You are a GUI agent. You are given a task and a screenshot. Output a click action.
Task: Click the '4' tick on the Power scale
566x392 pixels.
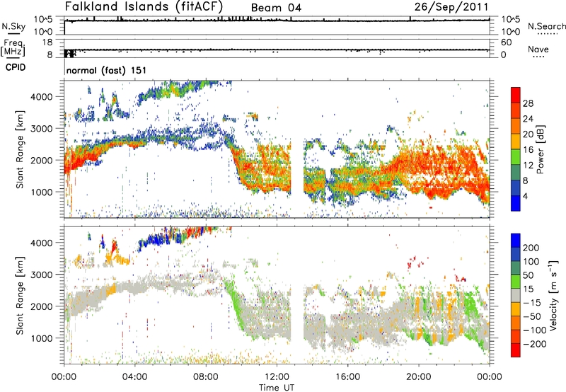pos(526,196)
